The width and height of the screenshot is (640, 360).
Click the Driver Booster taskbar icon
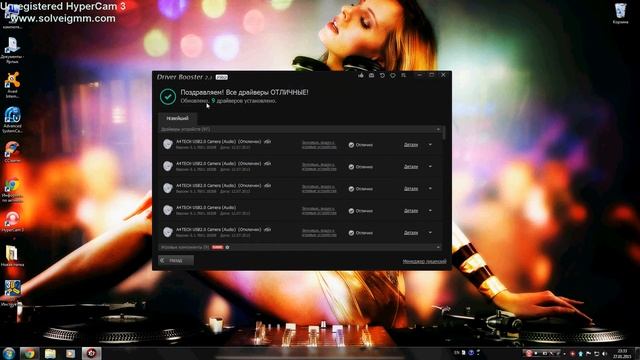coord(91,353)
